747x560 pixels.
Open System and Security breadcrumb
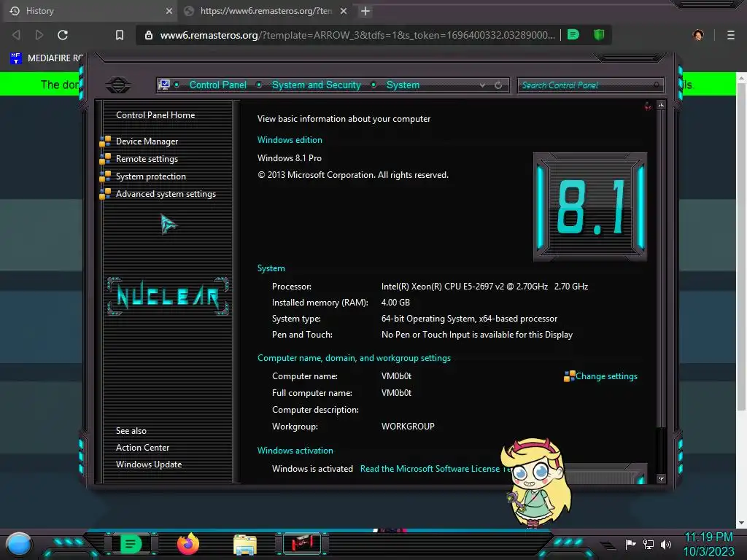point(317,85)
